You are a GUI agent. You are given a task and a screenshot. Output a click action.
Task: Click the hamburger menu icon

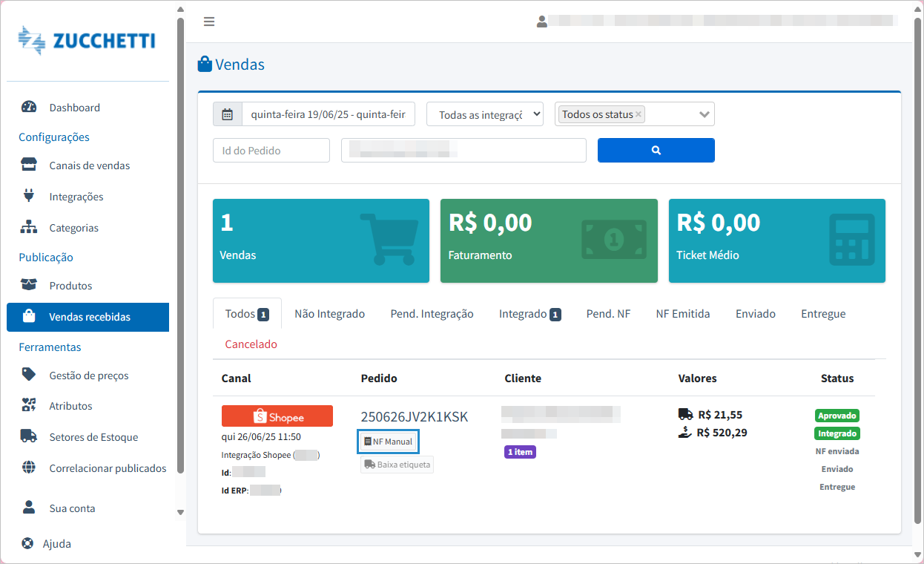pos(209,22)
